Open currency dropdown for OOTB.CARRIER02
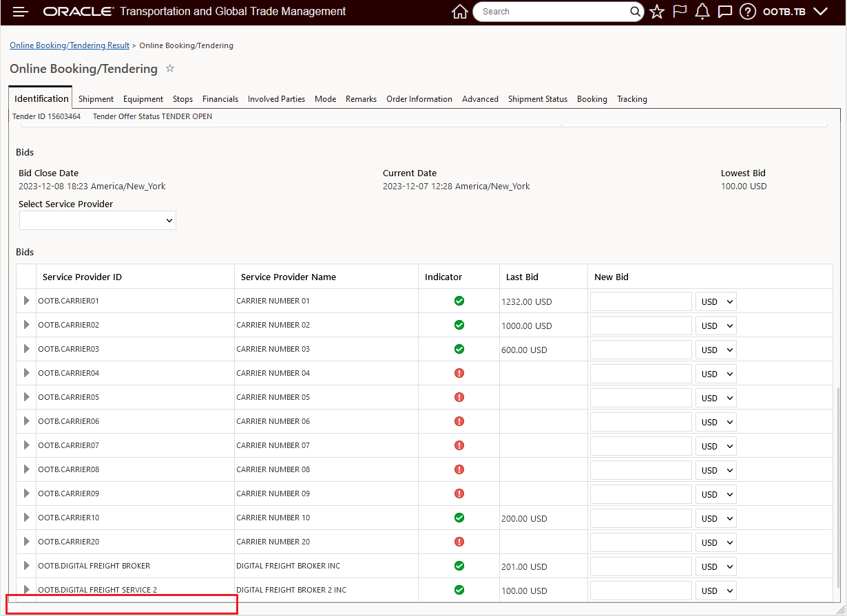The height and width of the screenshot is (616, 847). pos(716,326)
